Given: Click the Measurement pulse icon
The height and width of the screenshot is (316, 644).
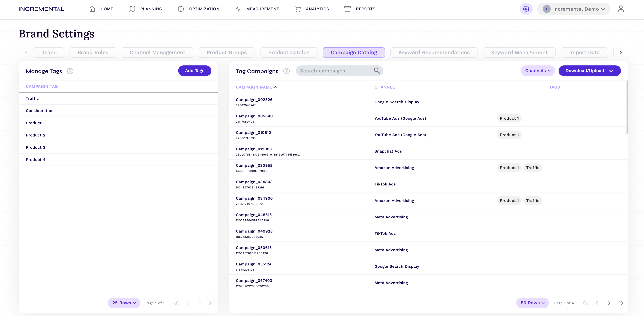Looking at the screenshot, I should [x=238, y=9].
